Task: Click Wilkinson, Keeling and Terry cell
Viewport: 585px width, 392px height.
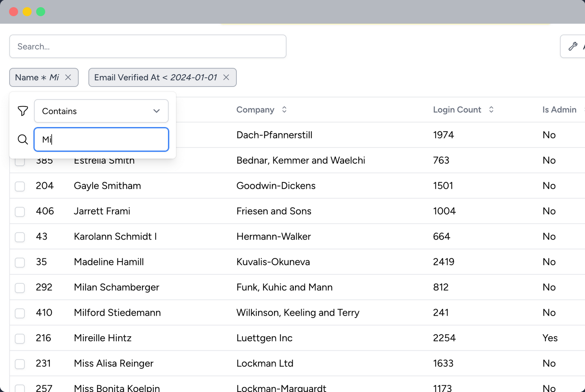Action: tap(298, 313)
